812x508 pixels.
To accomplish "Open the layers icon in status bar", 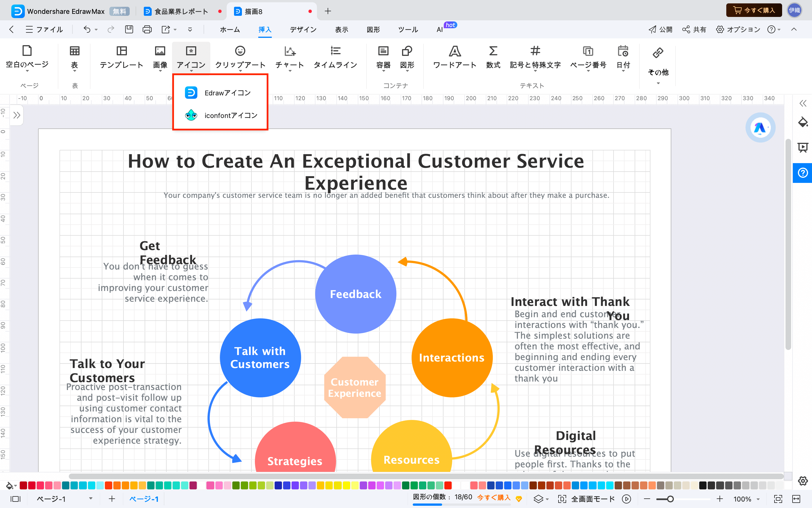I will 538,499.
